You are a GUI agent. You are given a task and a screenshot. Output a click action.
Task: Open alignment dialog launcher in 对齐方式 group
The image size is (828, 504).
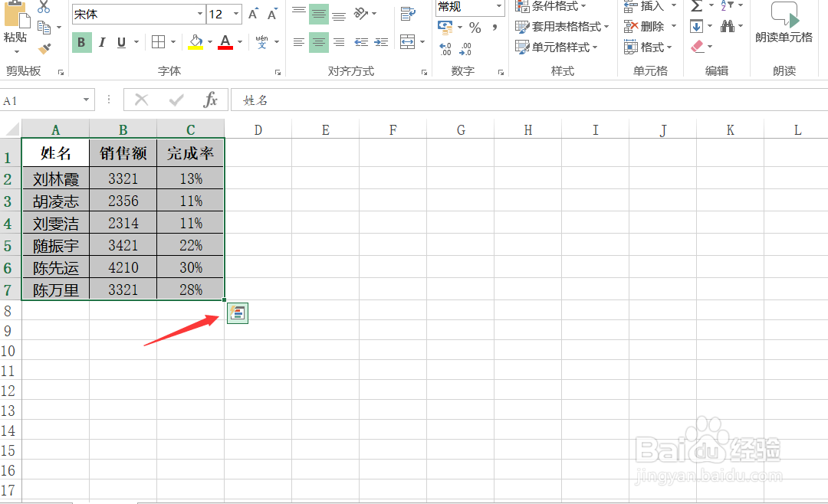pyautogui.click(x=424, y=72)
